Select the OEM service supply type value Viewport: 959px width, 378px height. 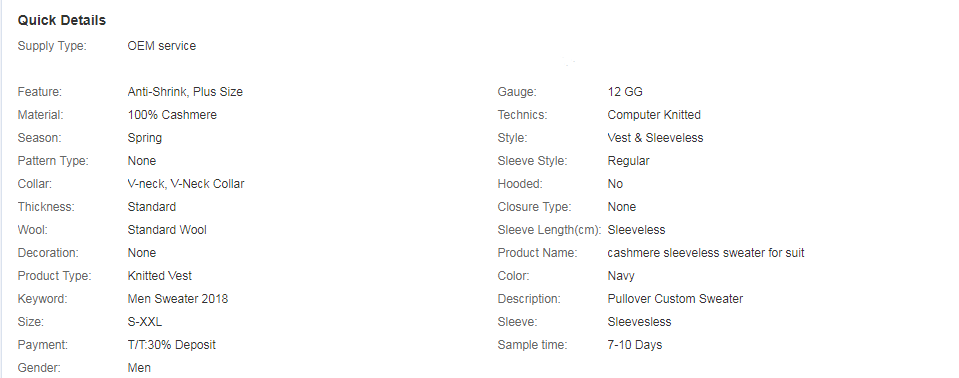(161, 46)
